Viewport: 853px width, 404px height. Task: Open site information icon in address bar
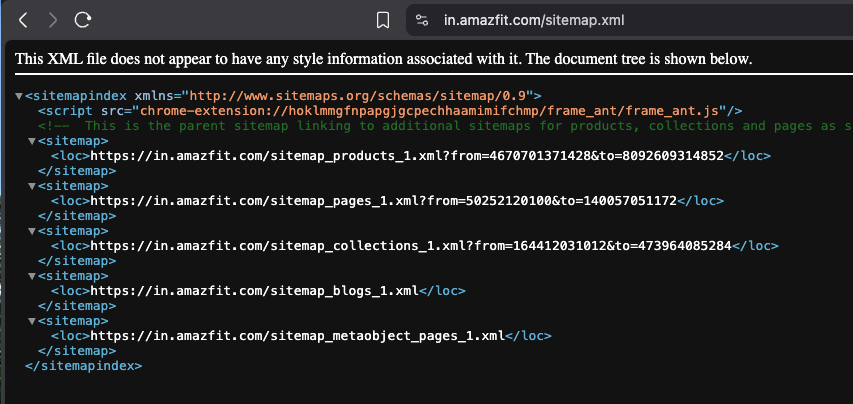tap(422, 21)
